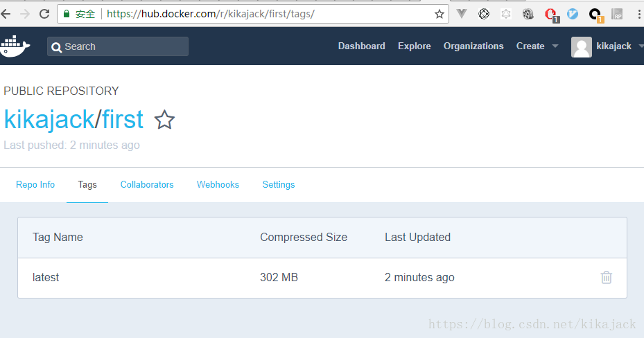644x338 pixels.
Task: Click the red extension icon with badge 1
Action: (551, 15)
